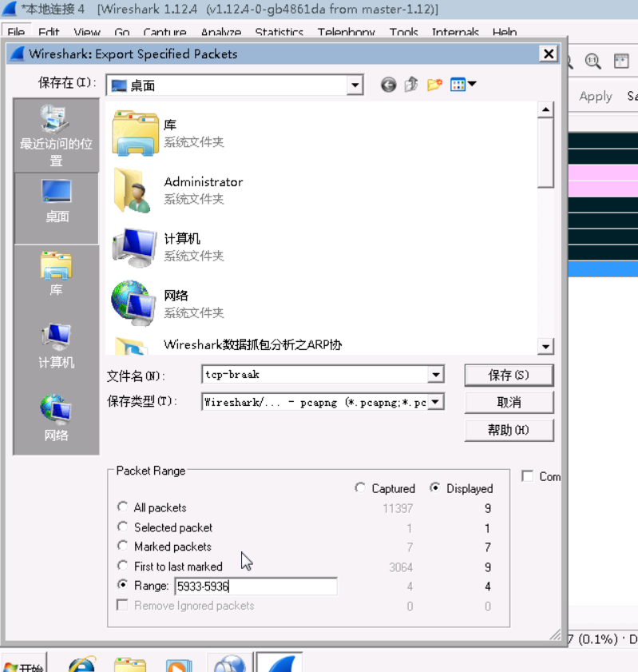Open 计算机 system folder in file list
The image size is (638, 672).
[168, 247]
